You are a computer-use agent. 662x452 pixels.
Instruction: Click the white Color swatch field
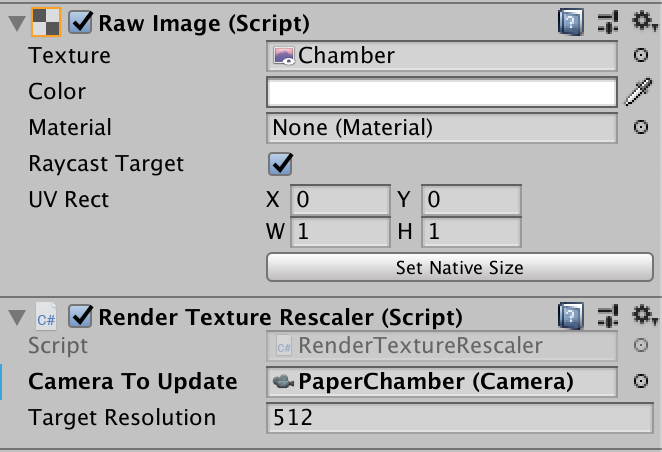click(x=441, y=92)
